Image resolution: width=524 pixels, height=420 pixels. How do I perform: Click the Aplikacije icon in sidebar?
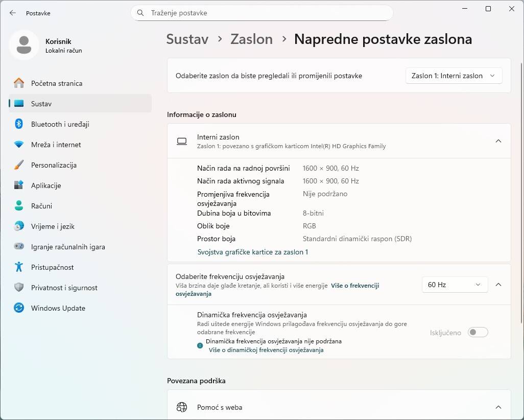click(x=19, y=185)
